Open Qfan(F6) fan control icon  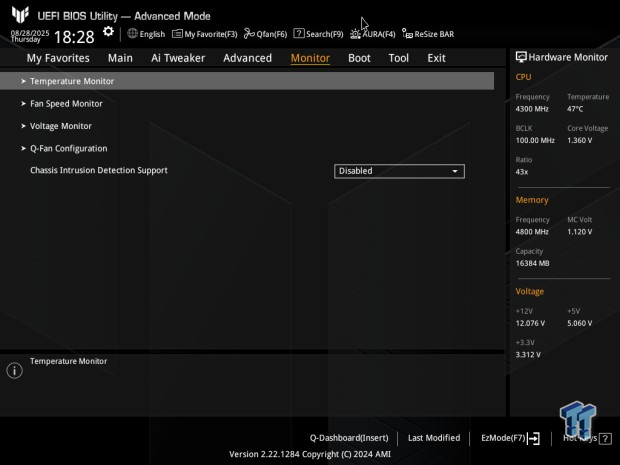249,34
